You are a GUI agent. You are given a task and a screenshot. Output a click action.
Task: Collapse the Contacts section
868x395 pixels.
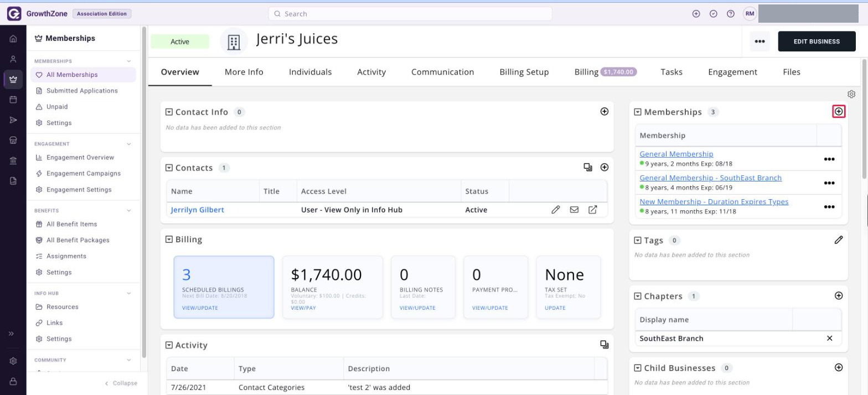[169, 168]
